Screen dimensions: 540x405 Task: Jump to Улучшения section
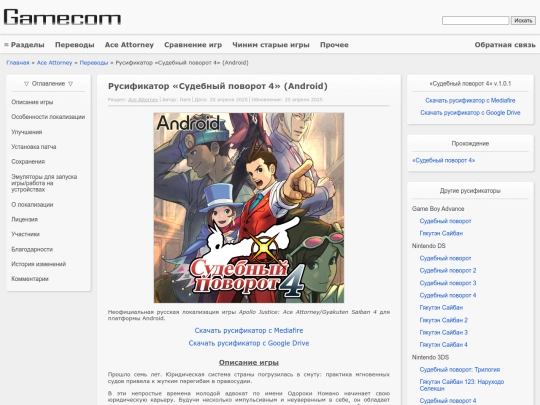point(27,132)
